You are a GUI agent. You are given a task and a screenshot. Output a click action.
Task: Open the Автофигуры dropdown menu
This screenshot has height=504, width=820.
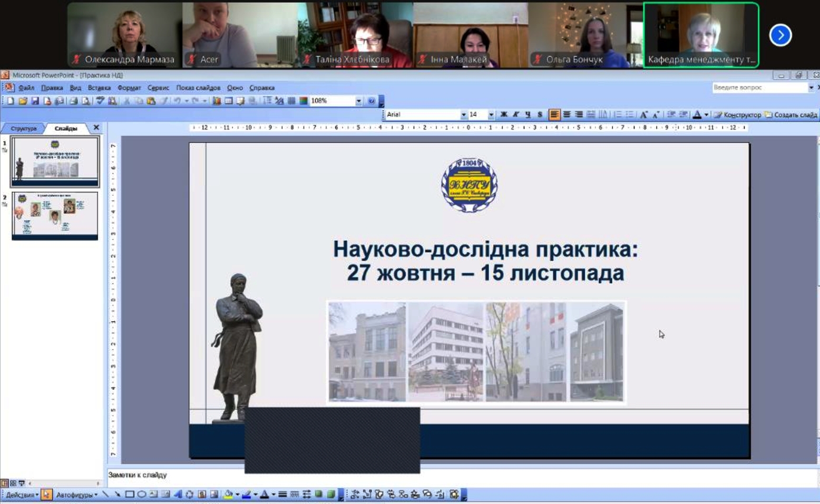76,495
